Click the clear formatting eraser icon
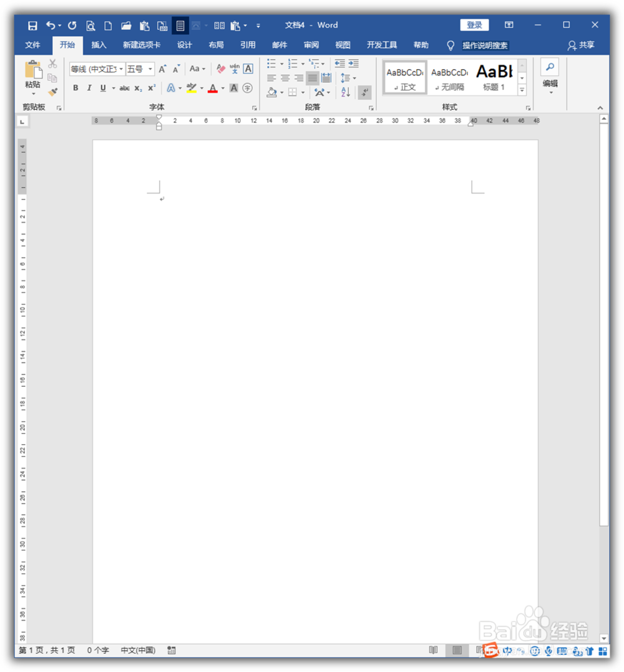This screenshot has height=672, width=624. (x=220, y=69)
